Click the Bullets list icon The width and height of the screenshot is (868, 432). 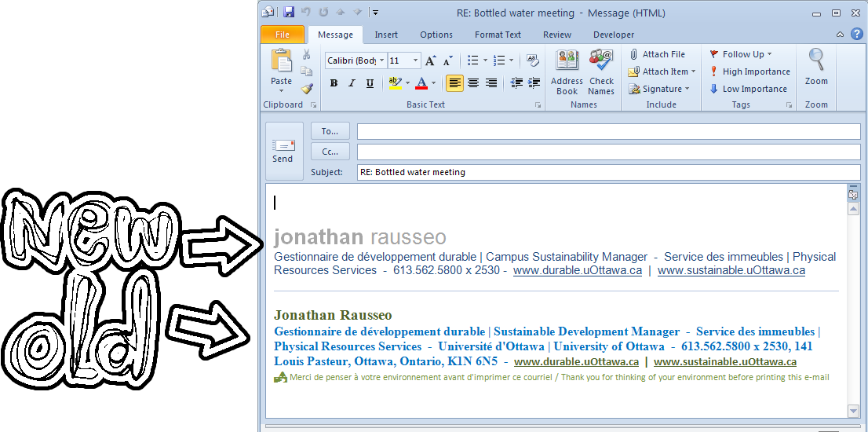pyautogui.click(x=472, y=60)
